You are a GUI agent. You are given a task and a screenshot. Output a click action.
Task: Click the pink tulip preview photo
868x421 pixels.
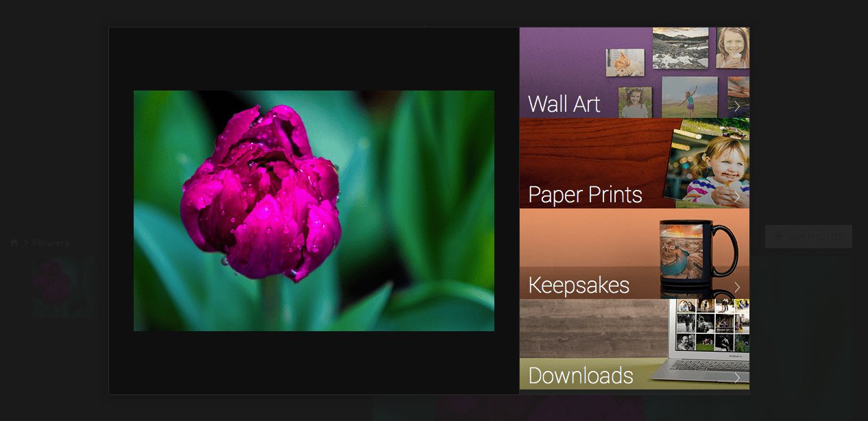point(314,210)
